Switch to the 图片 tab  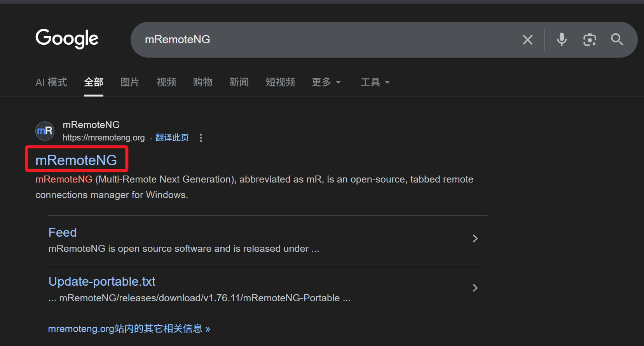click(130, 82)
